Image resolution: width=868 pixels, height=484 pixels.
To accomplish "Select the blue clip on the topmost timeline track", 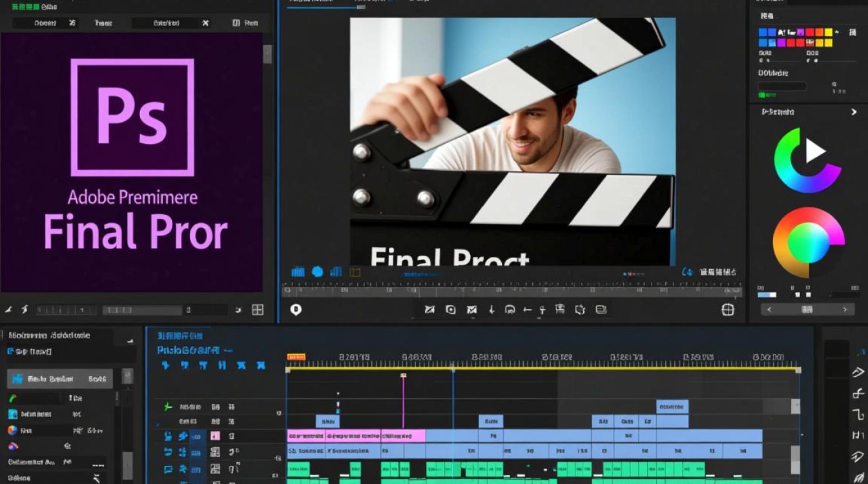I will click(672, 407).
